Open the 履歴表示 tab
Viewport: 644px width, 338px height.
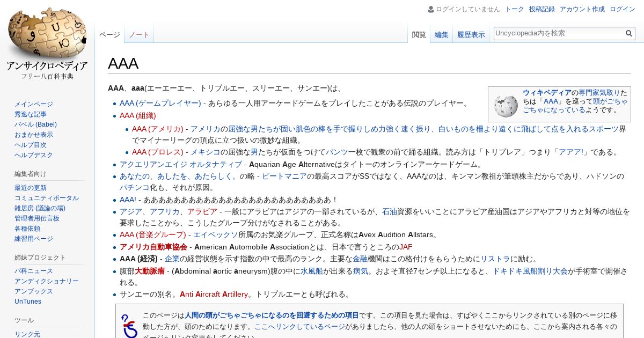471,34
